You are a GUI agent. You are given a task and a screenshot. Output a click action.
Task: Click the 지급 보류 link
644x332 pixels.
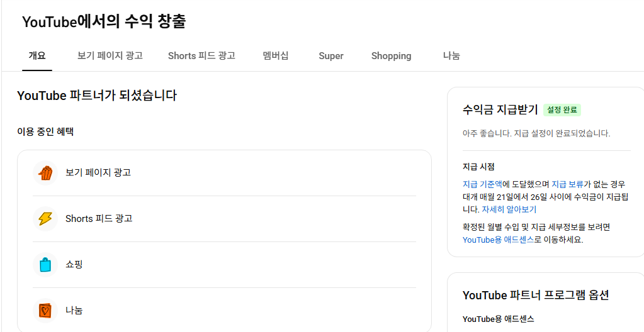click(567, 184)
